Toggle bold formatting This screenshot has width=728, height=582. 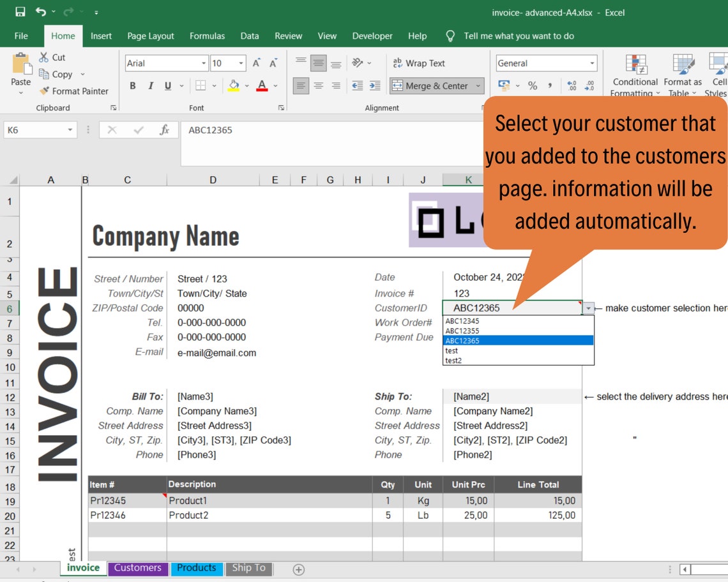tap(133, 85)
